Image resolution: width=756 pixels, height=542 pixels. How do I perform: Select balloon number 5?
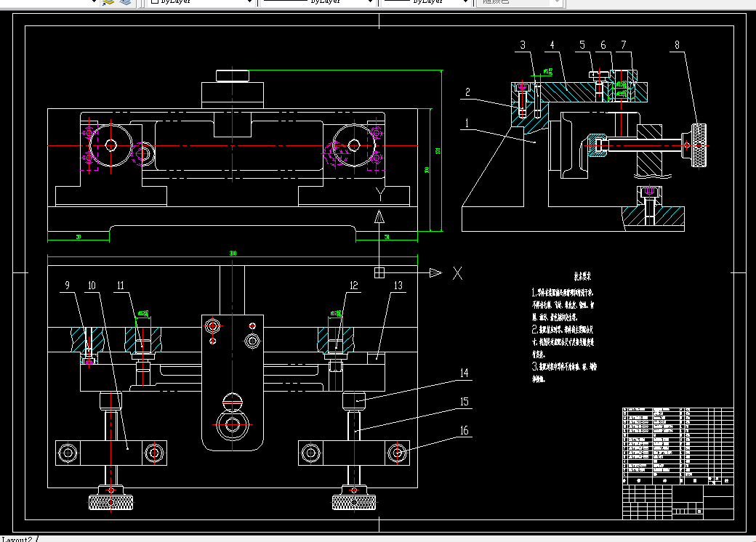coord(582,45)
